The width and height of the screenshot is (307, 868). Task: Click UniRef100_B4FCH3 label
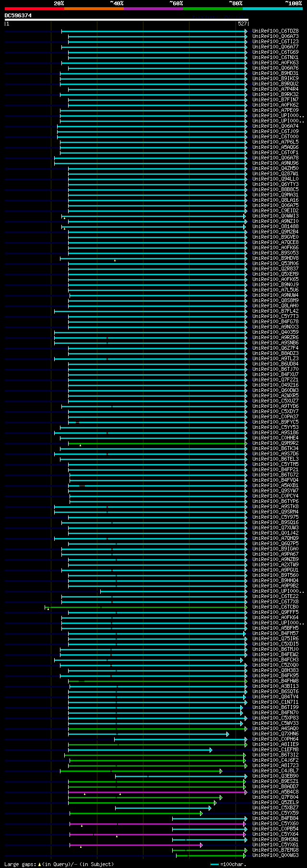275,660
